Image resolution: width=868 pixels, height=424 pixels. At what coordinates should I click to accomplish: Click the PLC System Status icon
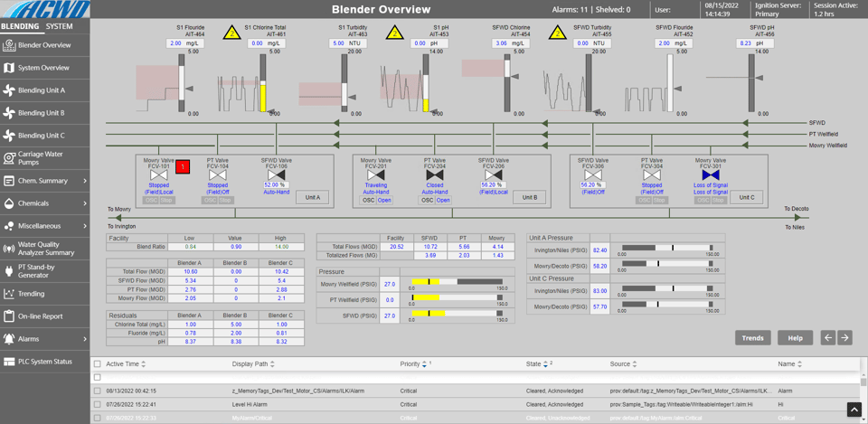pos(8,362)
